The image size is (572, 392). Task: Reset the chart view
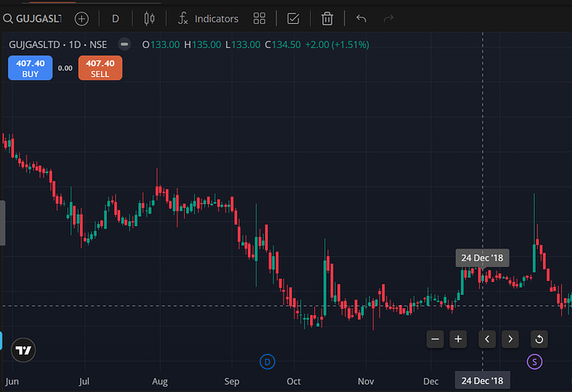tap(539, 338)
